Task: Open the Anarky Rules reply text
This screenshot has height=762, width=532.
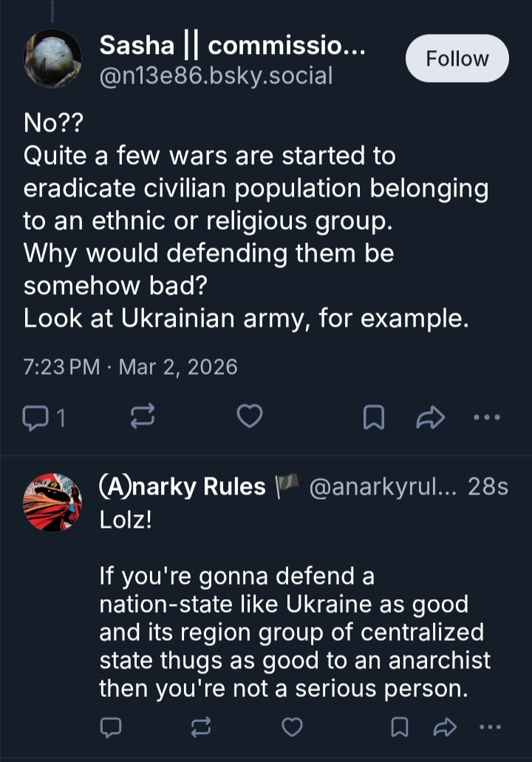Action: tap(294, 632)
